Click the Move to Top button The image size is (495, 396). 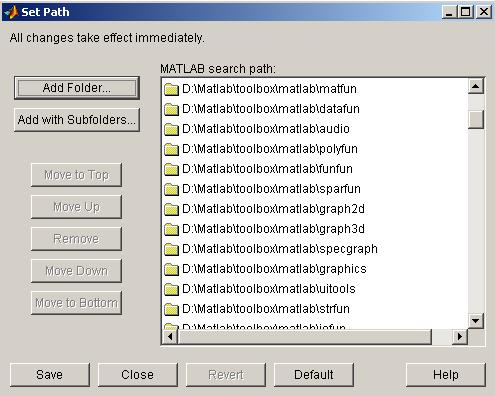(x=76, y=175)
